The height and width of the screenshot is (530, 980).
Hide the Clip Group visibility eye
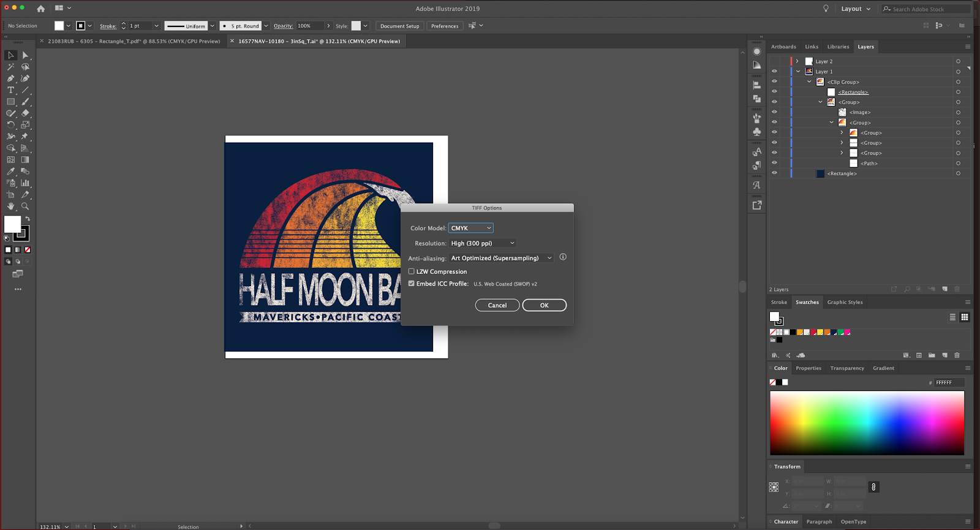774,81
